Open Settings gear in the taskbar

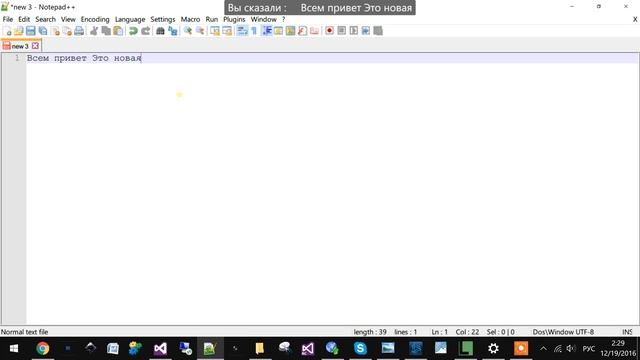tap(493, 349)
